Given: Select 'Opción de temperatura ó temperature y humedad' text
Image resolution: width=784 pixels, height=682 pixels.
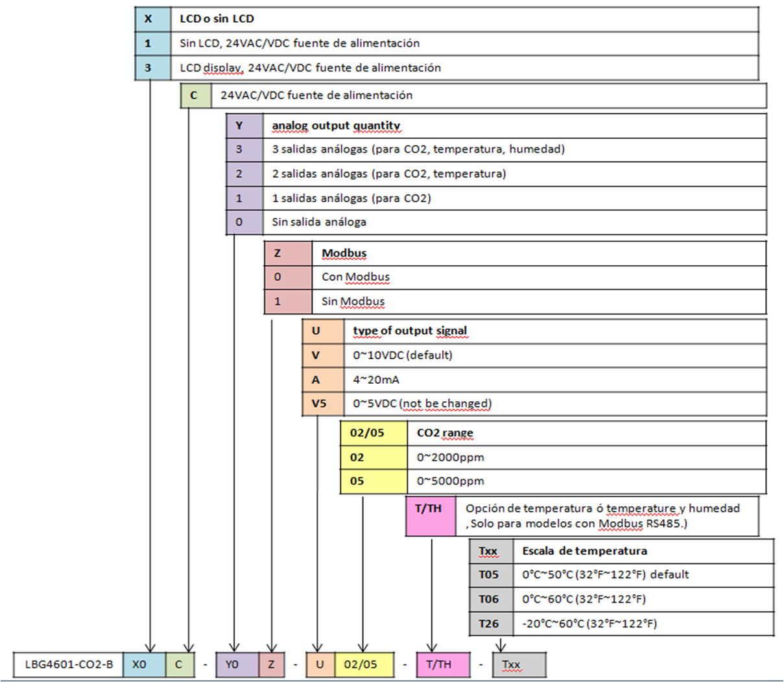Looking at the screenshot, I should coord(602,509).
